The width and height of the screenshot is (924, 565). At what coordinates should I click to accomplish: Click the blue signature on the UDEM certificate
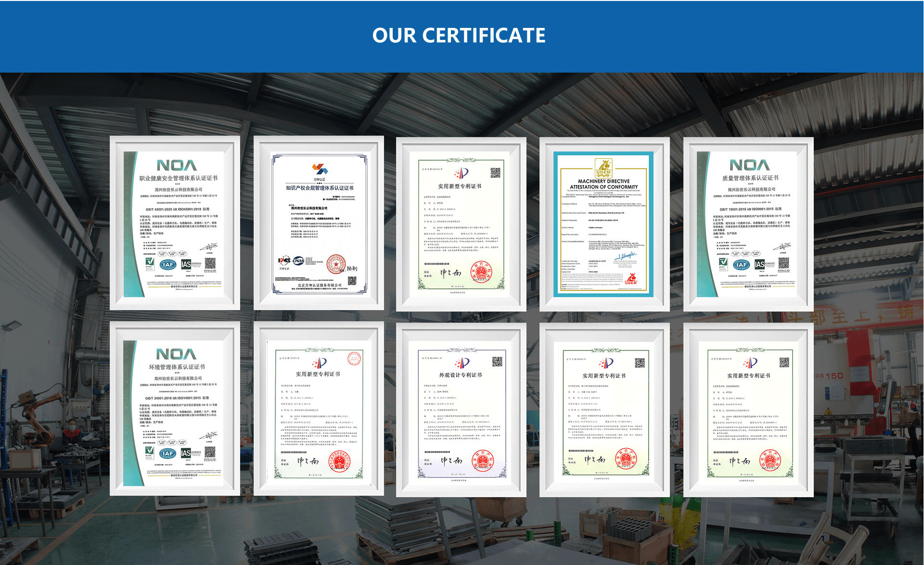point(627,256)
